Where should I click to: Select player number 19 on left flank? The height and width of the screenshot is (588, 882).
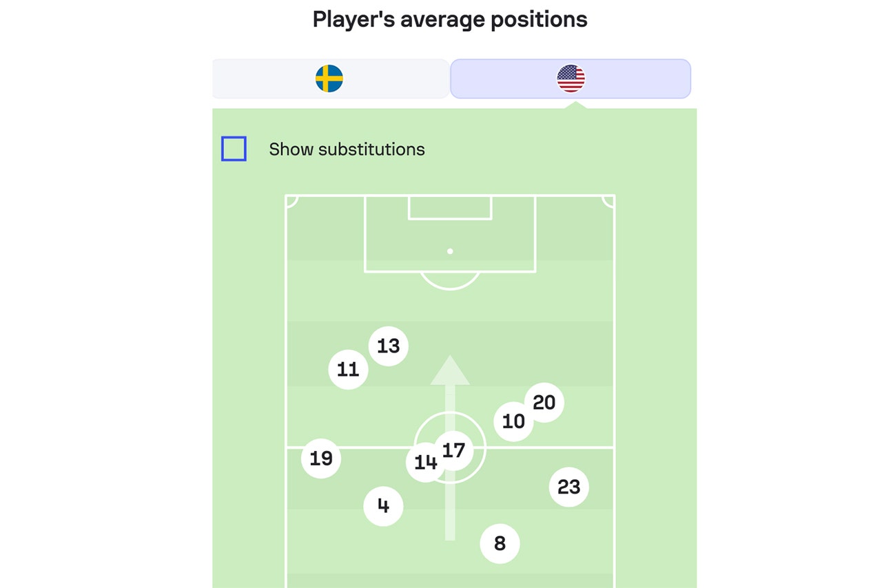pyautogui.click(x=321, y=459)
